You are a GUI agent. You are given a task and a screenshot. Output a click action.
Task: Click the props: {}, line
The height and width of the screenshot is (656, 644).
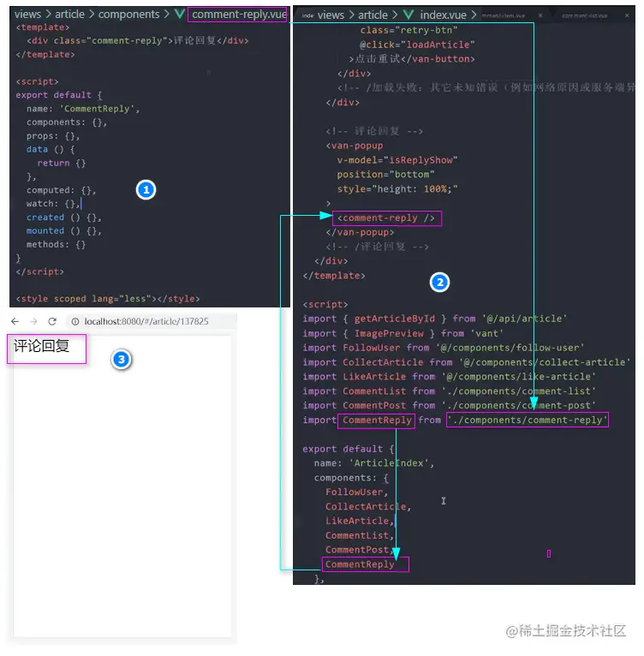tap(53, 136)
